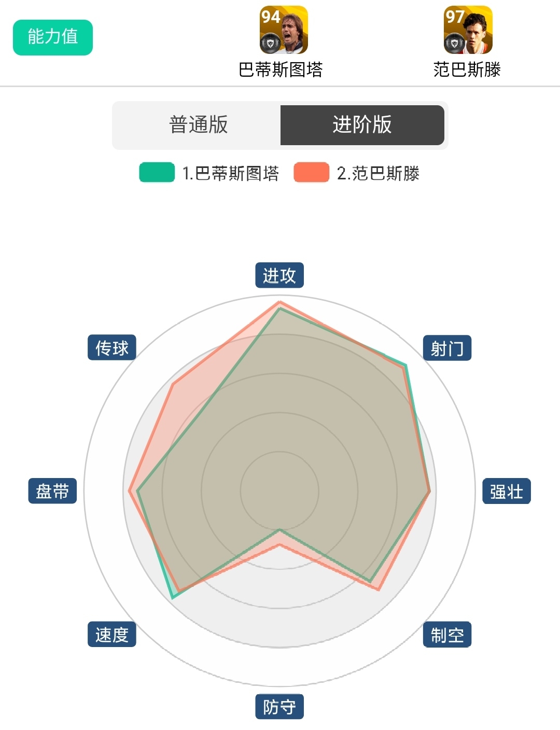Click the center of the radar chart
560x730 pixels.
pyautogui.click(x=279, y=491)
